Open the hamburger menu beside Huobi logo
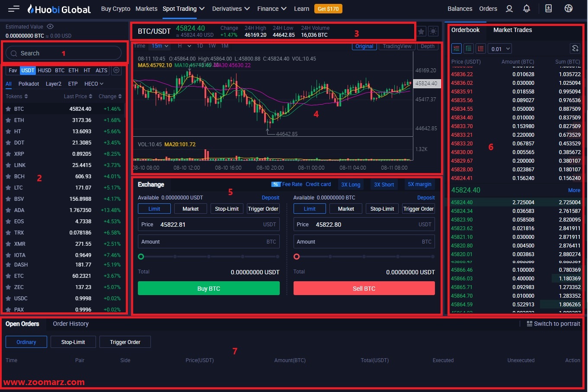Viewport: 588px width, 392px height. pos(14,9)
